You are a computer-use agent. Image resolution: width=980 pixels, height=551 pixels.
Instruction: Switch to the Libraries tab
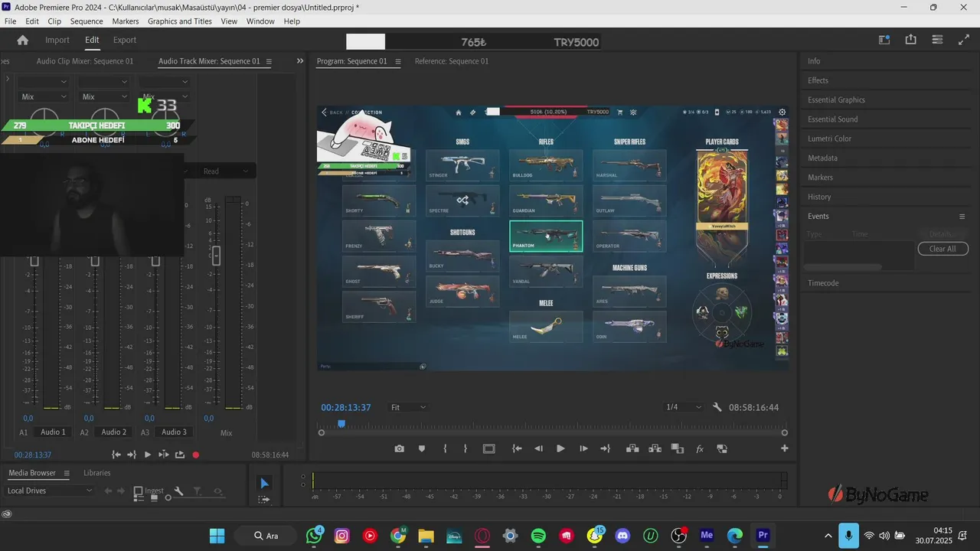(97, 473)
